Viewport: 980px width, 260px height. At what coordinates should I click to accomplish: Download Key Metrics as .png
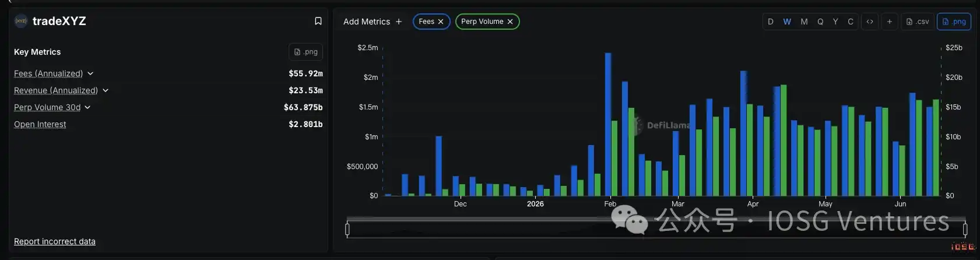pos(306,52)
